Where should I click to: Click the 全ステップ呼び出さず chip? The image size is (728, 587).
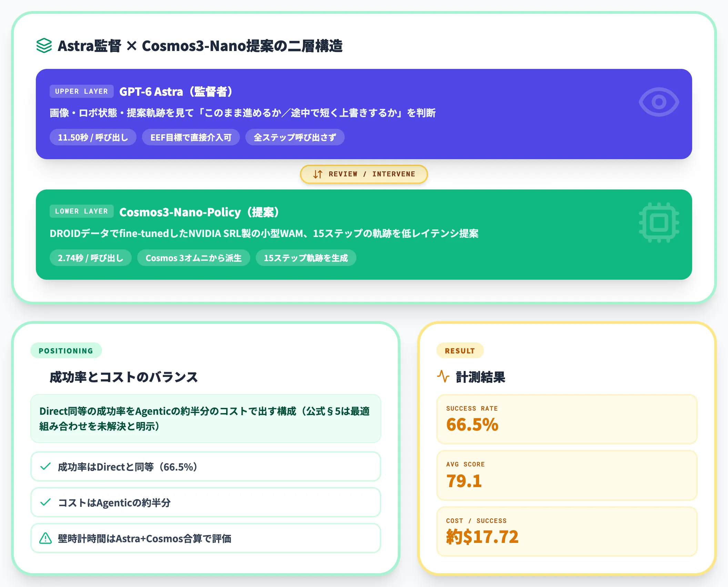pyautogui.click(x=295, y=137)
